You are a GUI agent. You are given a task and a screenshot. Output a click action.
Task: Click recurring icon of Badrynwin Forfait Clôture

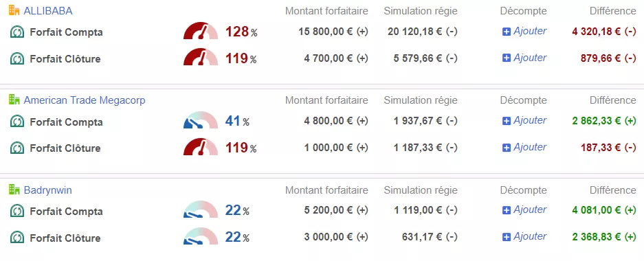point(17,238)
